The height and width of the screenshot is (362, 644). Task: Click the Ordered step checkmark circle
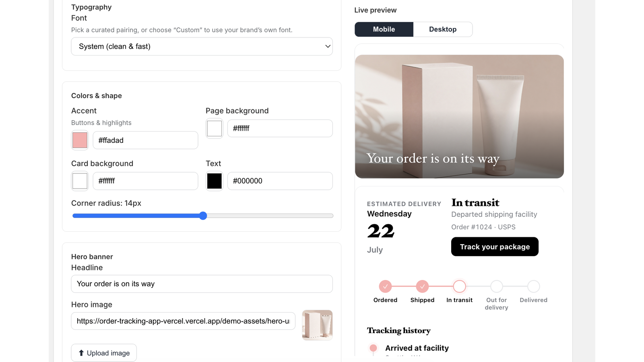pyautogui.click(x=385, y=286)
